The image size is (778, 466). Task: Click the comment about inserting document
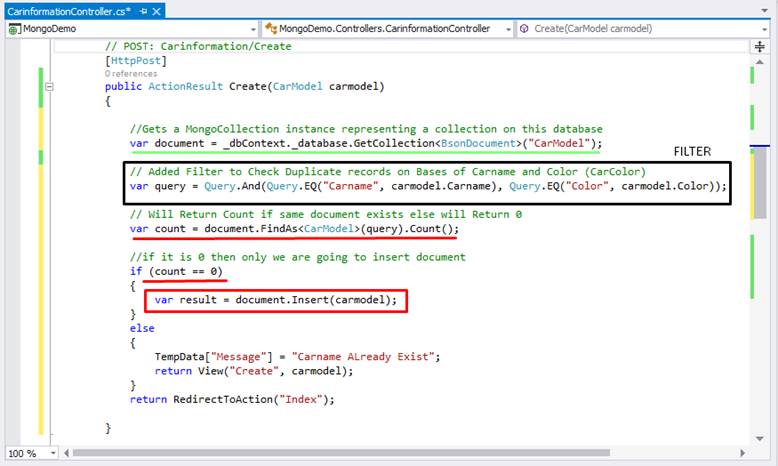click(x=298, y=257)
